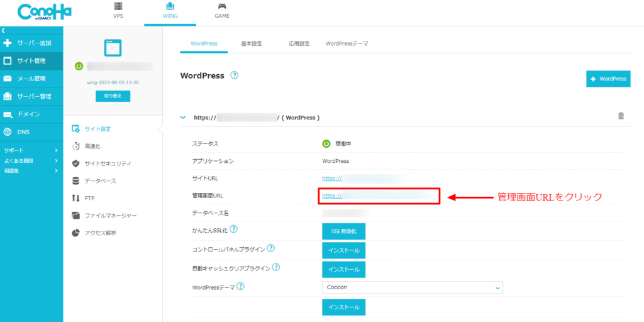This screenshot has height=322, width=644.
Task: Click the envelope icon for メール管理
Action: [x=8, y=79]
